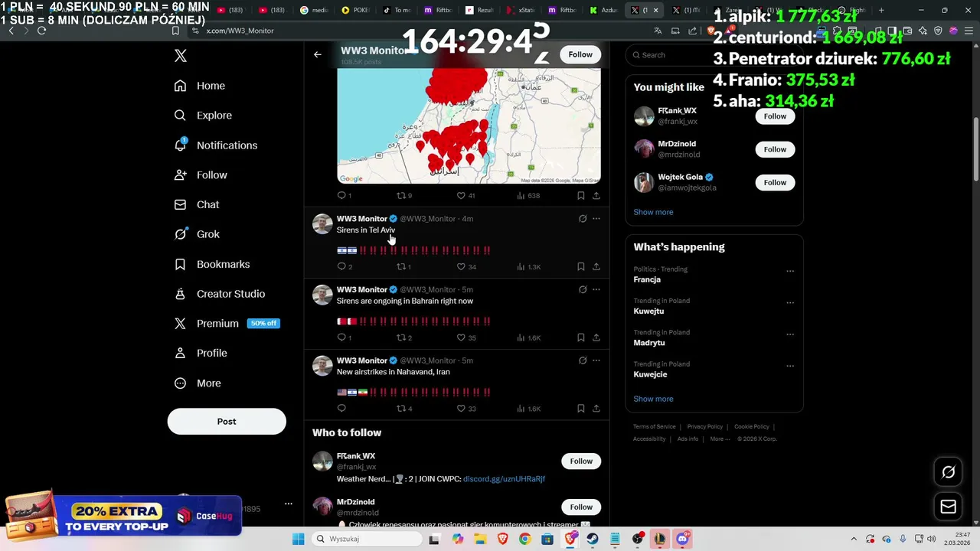Expand the More sidebar menu
This screenshot has width=980, height=551.
click(x=198, y=383)
